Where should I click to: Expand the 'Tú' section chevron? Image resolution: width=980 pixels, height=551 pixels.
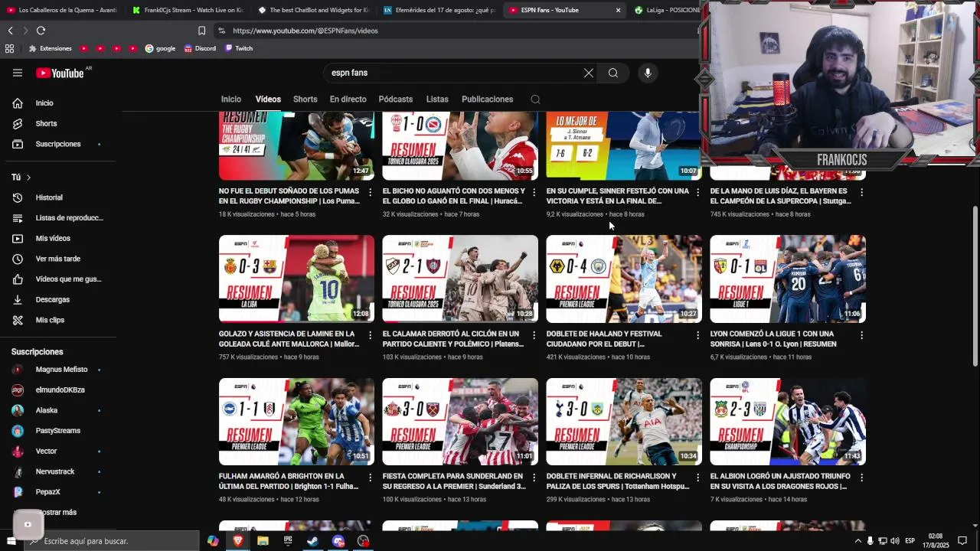tap(28, 178)
